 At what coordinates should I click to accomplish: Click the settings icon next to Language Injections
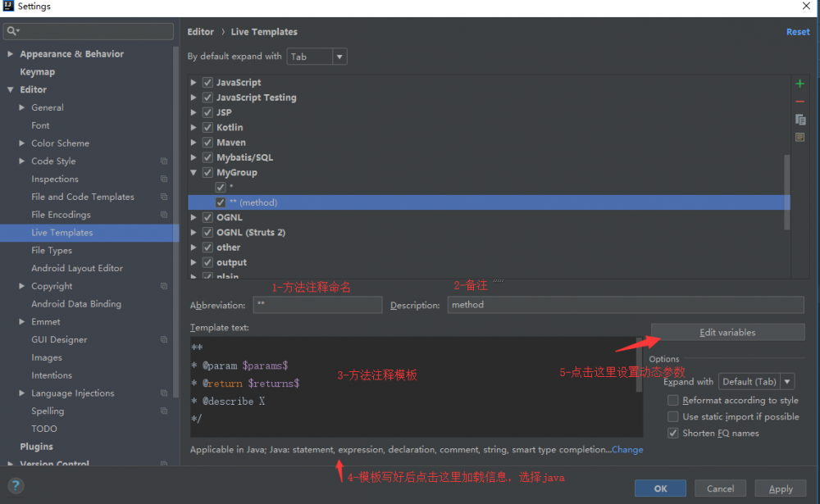coord(164,393)
